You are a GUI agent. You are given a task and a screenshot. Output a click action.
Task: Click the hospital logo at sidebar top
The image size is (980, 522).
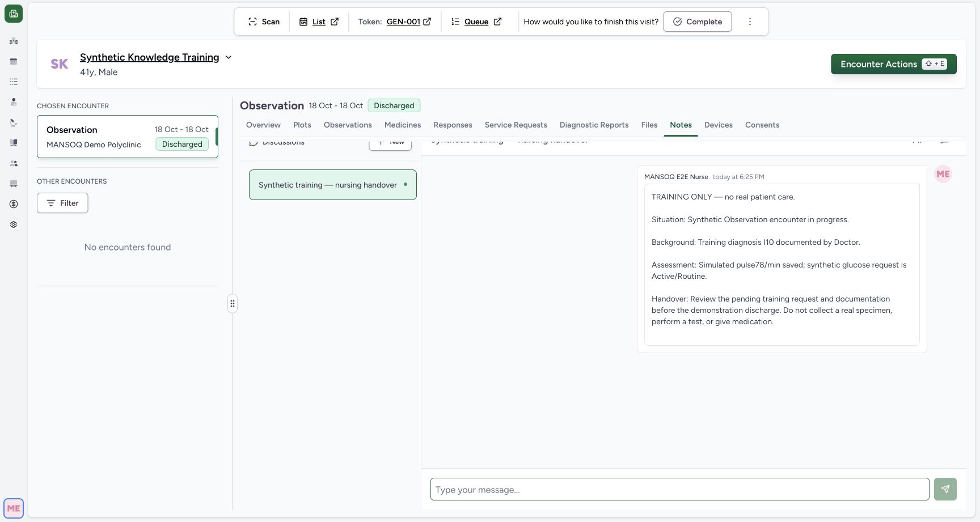click(14, 14)
